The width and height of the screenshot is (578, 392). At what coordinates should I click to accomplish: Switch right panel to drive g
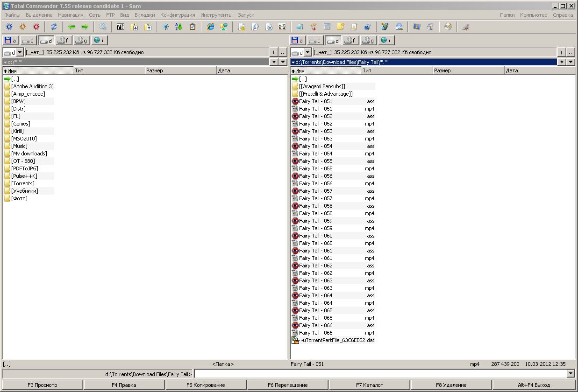368,41
